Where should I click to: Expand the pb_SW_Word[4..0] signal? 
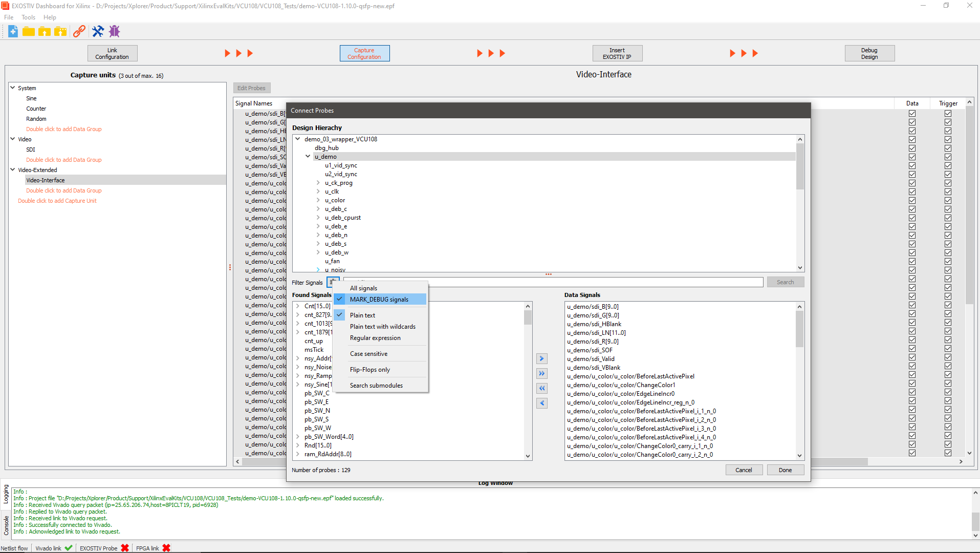(x=298, y=437)
